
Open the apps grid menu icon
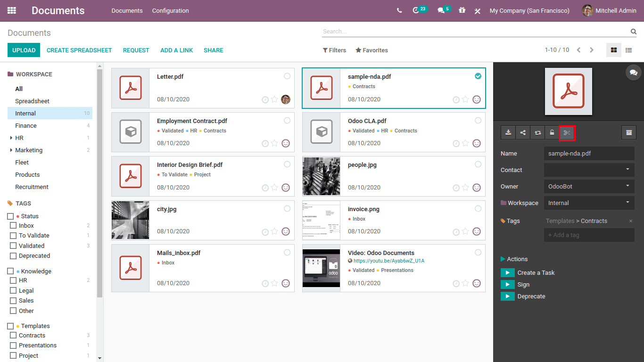(x=12, y=10)
